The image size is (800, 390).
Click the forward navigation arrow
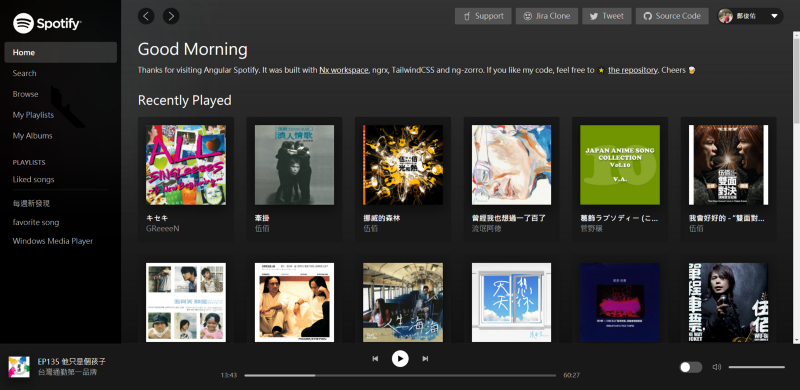coord(171,16)
